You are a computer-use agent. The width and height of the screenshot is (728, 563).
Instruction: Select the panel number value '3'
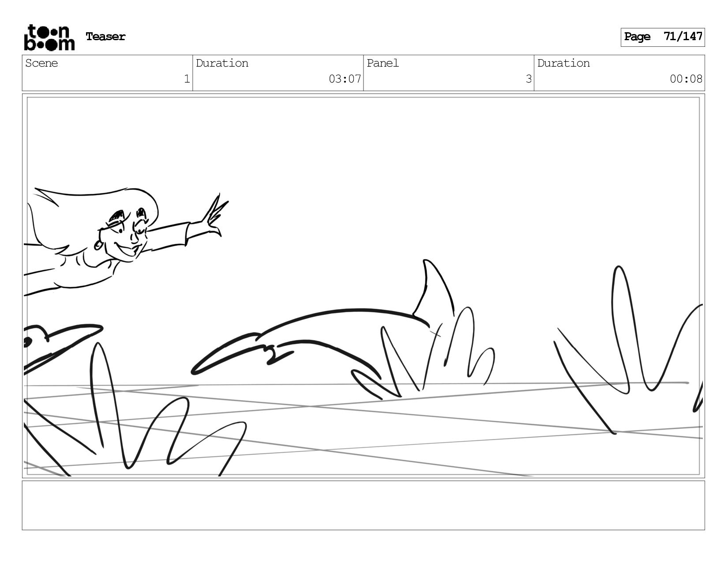[x=529, y=79]
